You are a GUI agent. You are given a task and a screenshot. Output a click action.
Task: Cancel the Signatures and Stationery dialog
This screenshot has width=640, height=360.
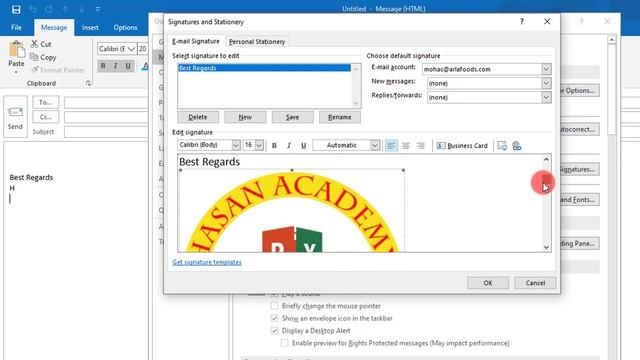[535, 283]
